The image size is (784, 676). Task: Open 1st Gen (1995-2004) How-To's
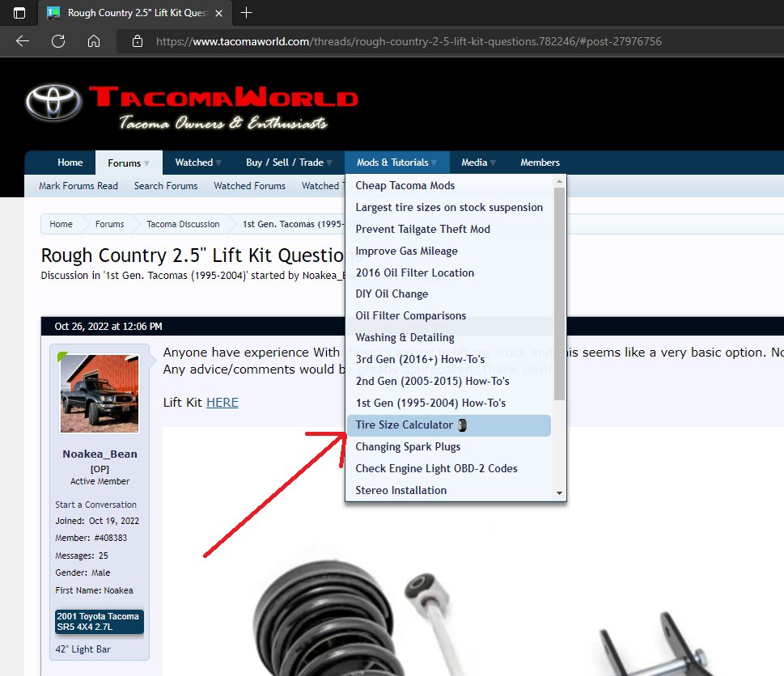(x=449, y=403)
